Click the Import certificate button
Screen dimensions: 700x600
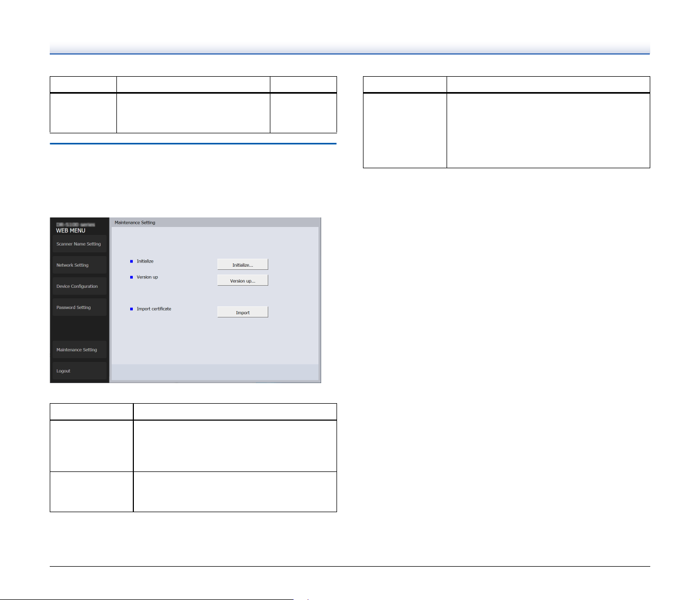(243, 312)
